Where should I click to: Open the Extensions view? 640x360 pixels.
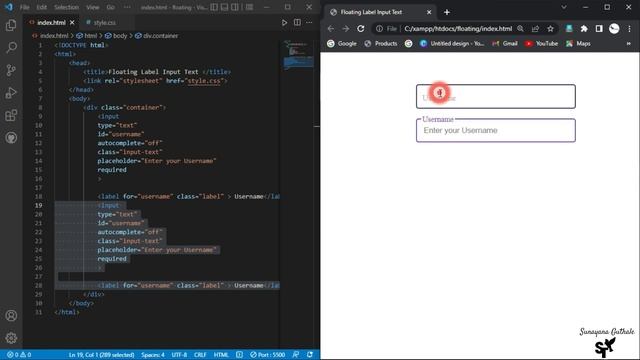(11, 115)
